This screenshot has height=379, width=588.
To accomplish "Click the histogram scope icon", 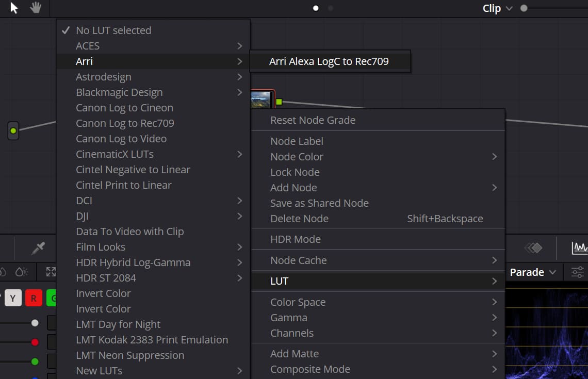I will pos(580,248).
